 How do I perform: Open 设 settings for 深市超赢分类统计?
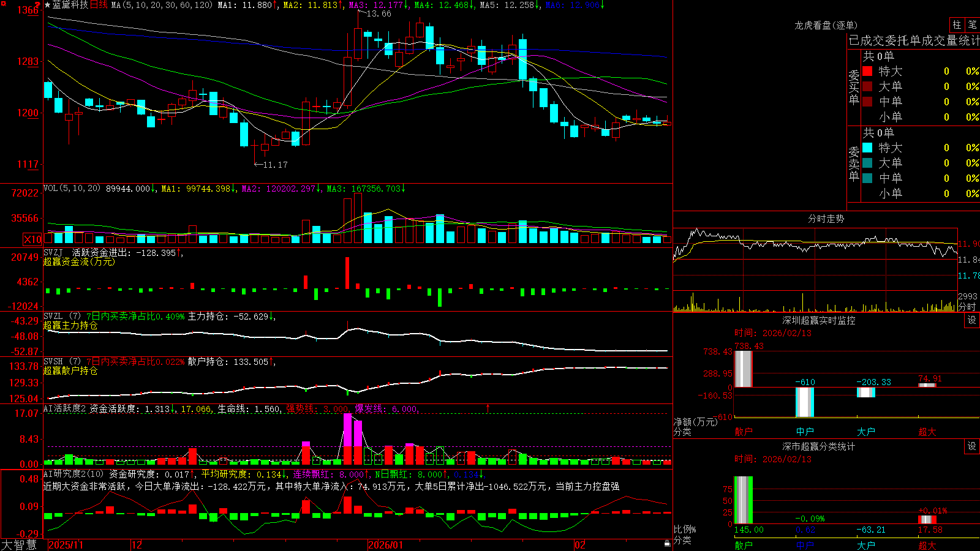[x=972, y=446]
